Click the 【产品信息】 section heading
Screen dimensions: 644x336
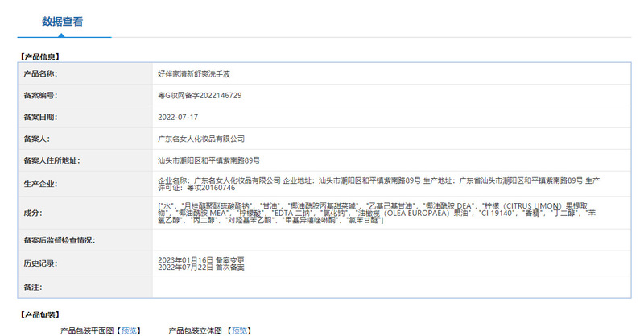click(39, 56)
